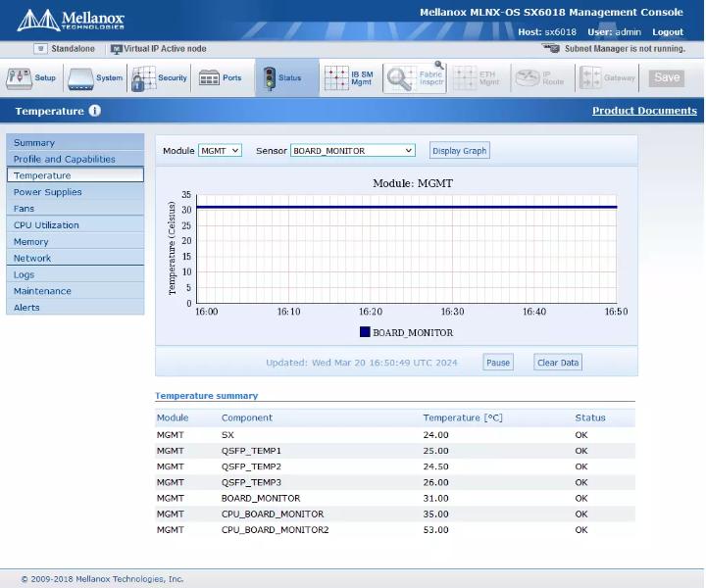
Task: Open the IP Route icon
Action: point(528,78)
